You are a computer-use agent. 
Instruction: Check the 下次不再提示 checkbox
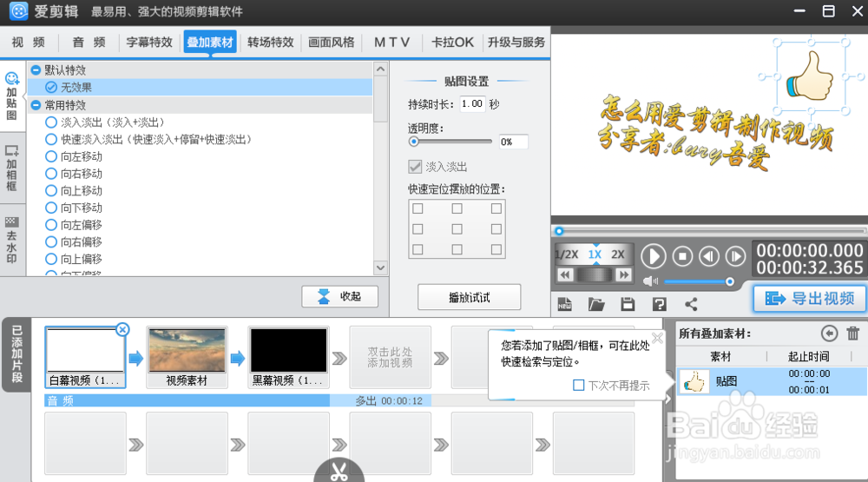[x=578, y=385]
